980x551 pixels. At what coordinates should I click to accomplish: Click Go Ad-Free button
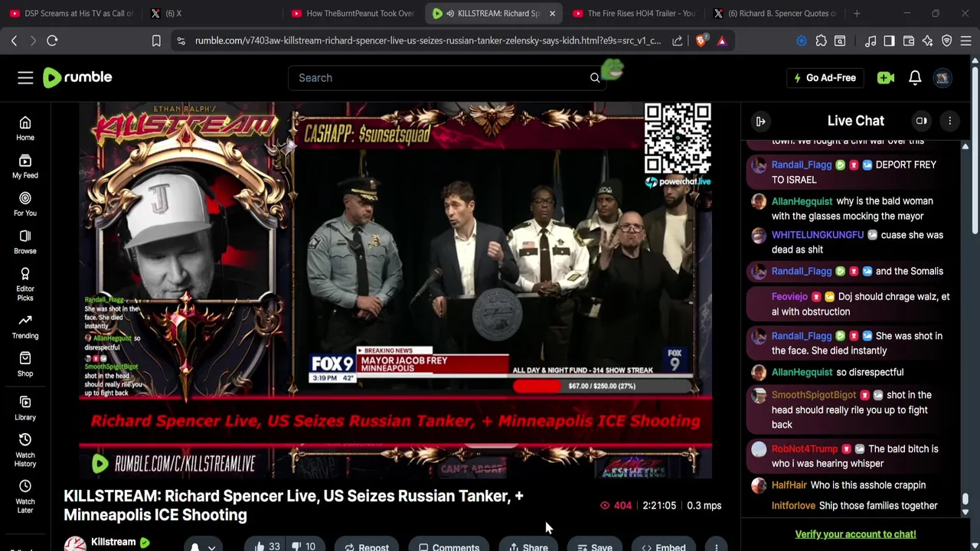pyautogui.click(x=825, y=77)
